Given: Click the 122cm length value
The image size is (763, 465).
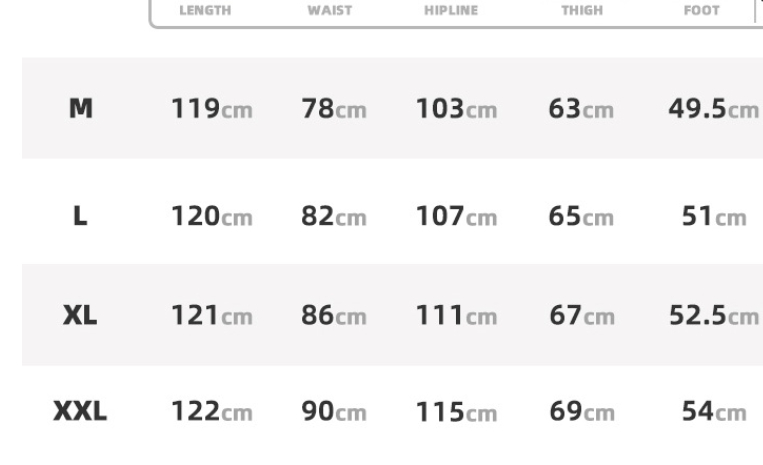Looking at the screenshot, I should click(212, 411).
